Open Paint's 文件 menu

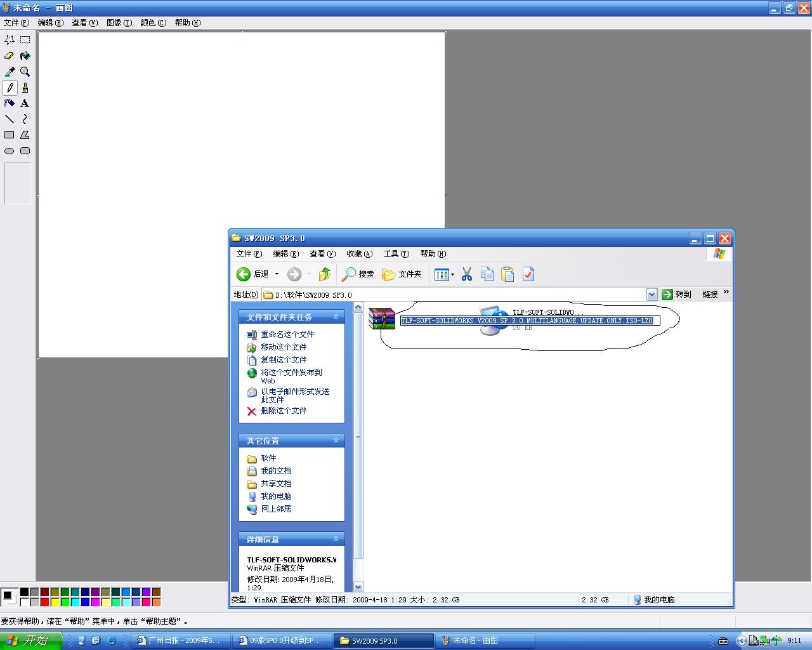pos(16,23)
